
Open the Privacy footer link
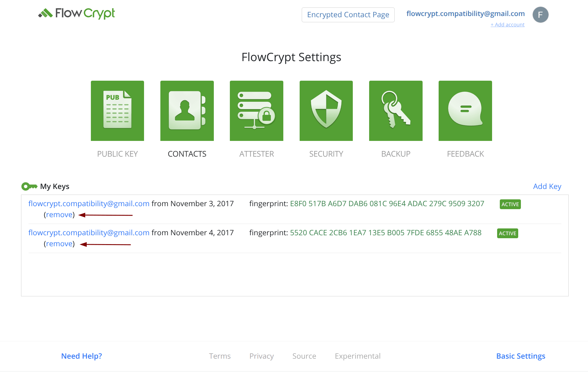(262, 356)
